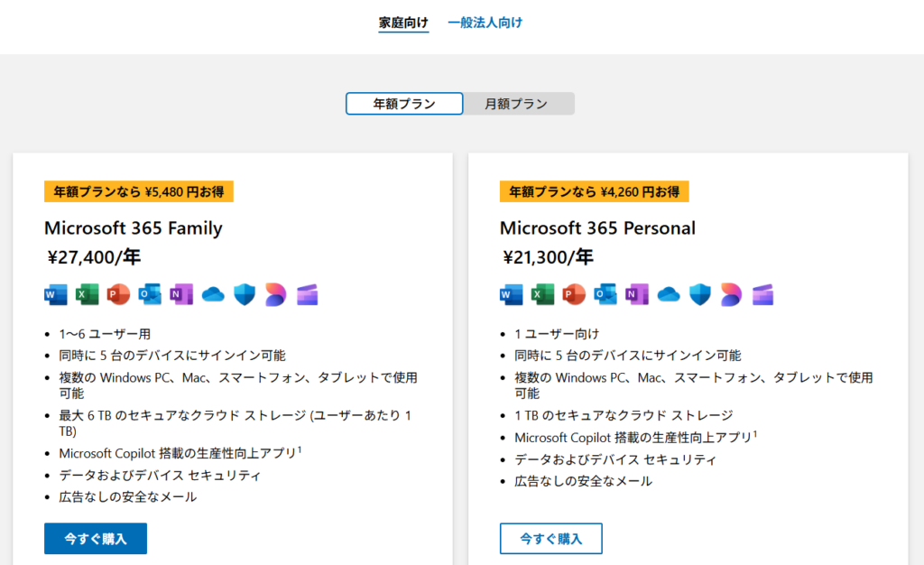Click the Family ¥5,480 savings badge
Screen dimensions: 924x565
[139, 191]
